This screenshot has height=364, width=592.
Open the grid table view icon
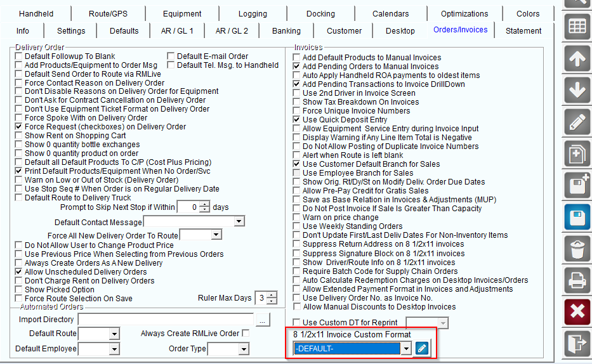click(577, 27)
